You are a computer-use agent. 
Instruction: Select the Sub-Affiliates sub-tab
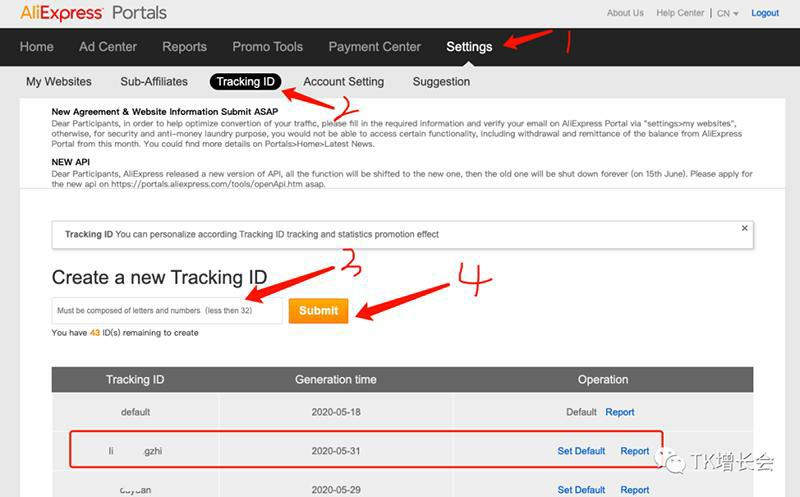[x=153, y=81]
